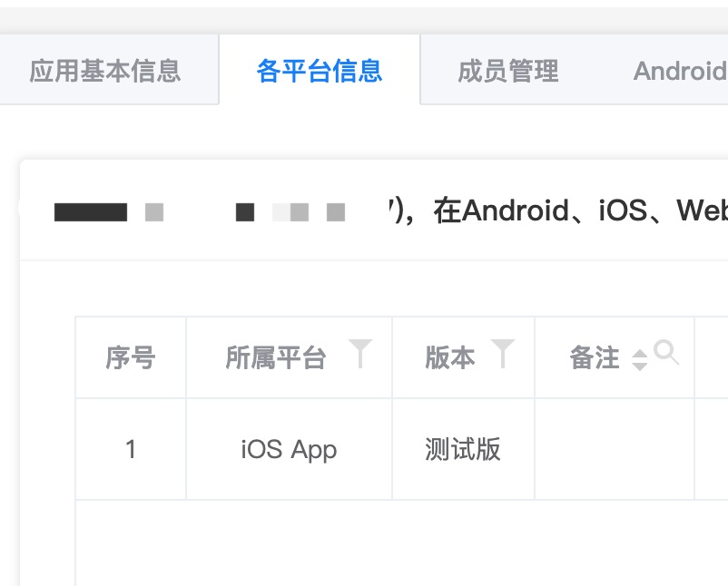Click the 所属平台 header label

click(276, 358)
